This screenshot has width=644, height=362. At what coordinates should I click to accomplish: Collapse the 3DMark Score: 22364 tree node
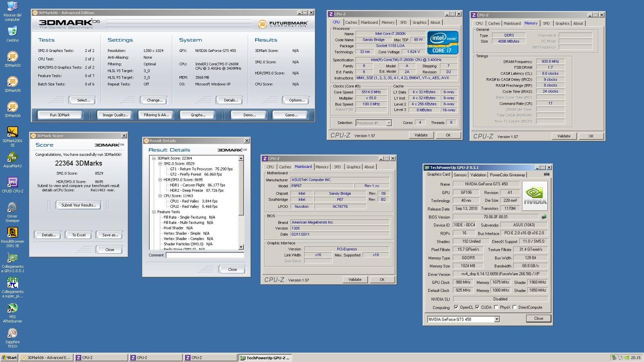click(154, 159)
